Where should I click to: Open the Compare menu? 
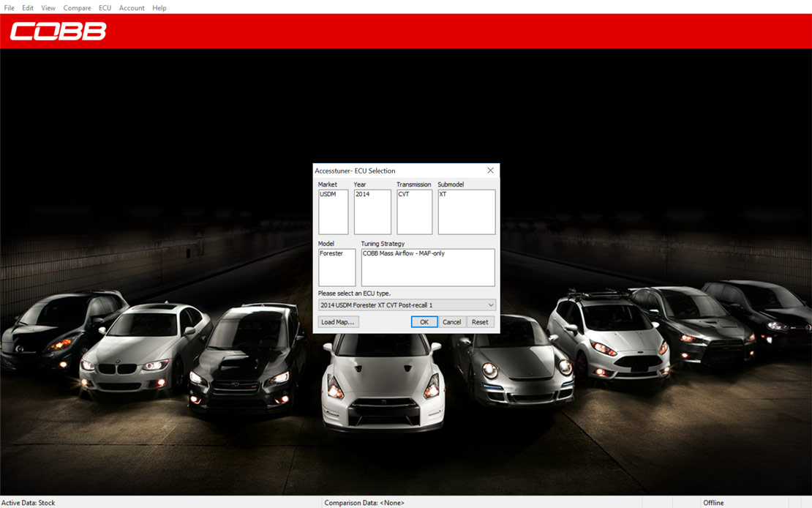77,8
